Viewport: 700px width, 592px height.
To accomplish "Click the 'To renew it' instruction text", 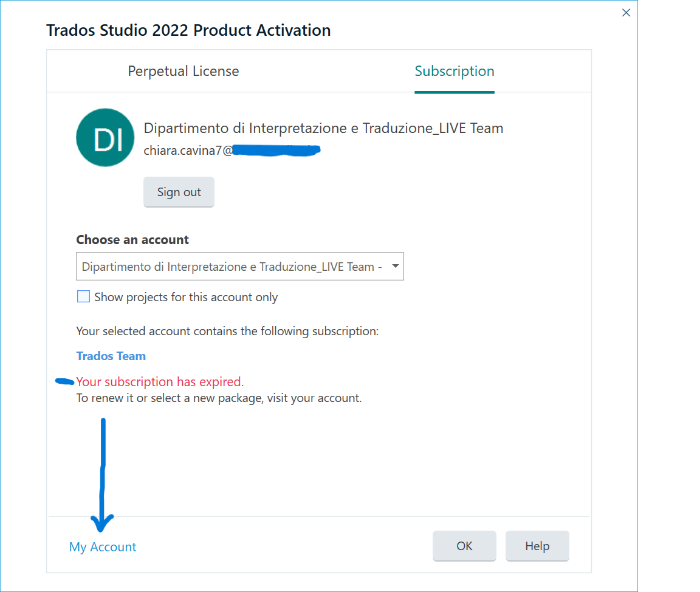I will pyautogui.click(x=219, y=399).
